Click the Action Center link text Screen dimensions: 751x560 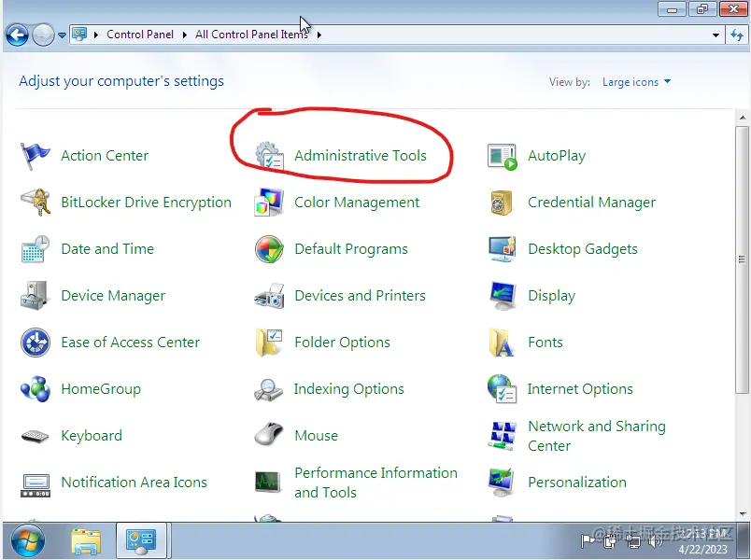point(105,156)
